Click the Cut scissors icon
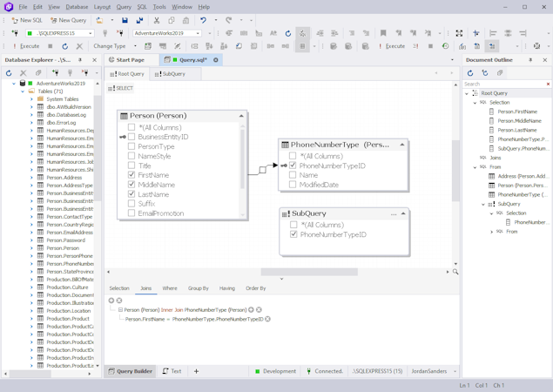Viewport: 553px width, 392px height. [x=157, y=20]
